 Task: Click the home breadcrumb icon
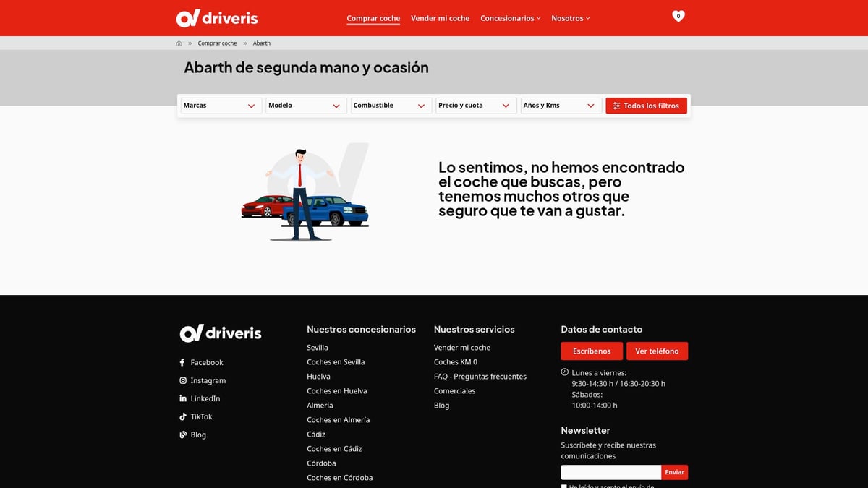(179, 43)
